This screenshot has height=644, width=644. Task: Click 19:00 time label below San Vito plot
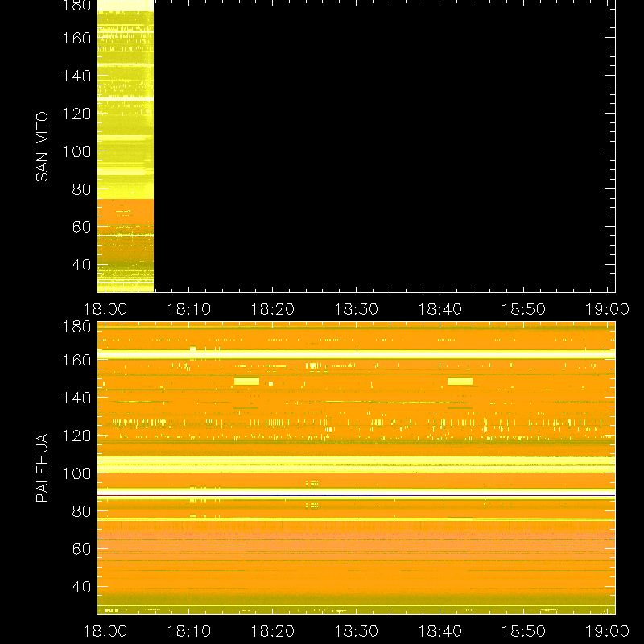pyautogui.click(x=607, y=309)
